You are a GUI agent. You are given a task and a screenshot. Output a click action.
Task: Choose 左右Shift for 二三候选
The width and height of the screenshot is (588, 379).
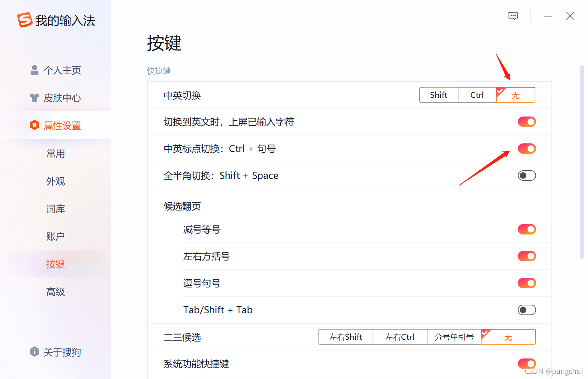coord(346,337)
